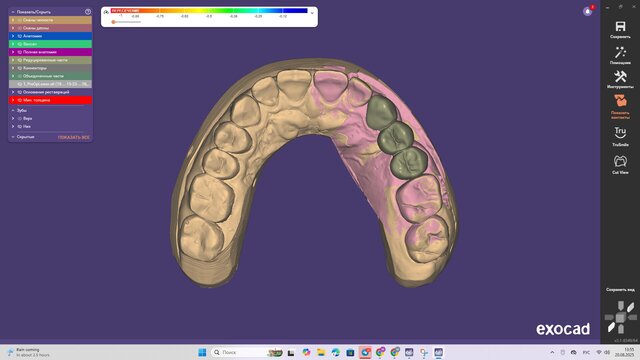Expand arrow of Низ teeth row
Viewport: 640px width, 360px height.
[x=13, y=127]
